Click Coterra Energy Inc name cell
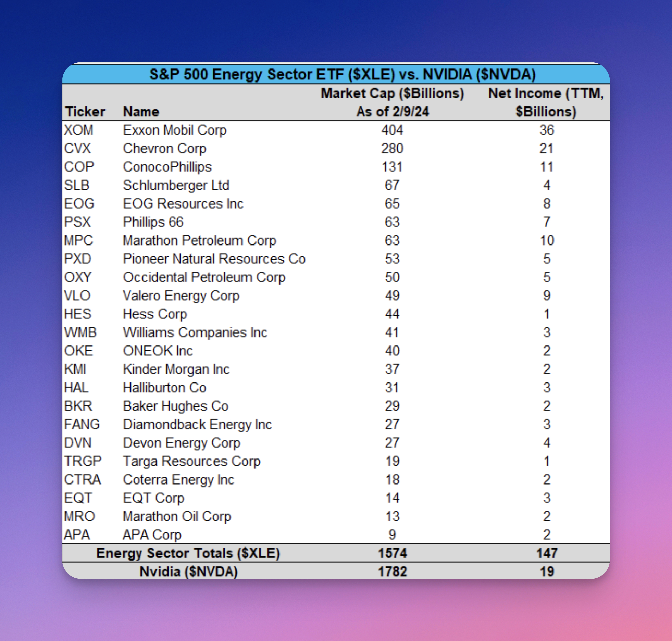 [179, 480]
